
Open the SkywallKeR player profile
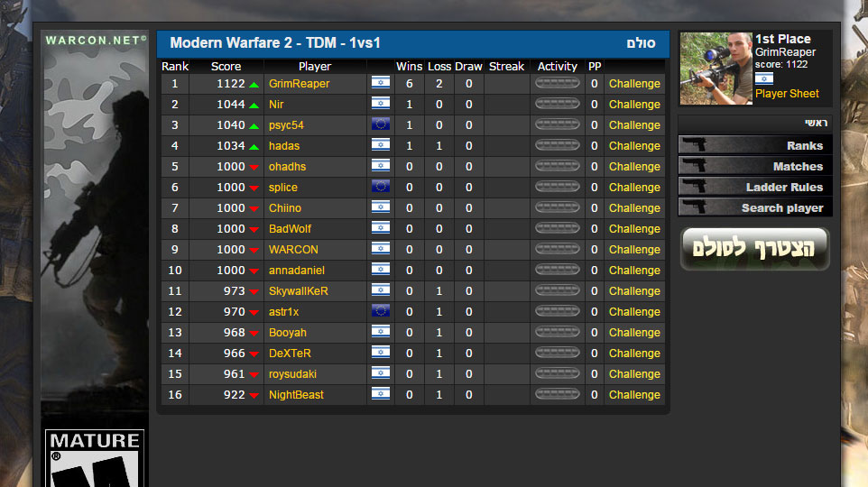pos(299,291)
